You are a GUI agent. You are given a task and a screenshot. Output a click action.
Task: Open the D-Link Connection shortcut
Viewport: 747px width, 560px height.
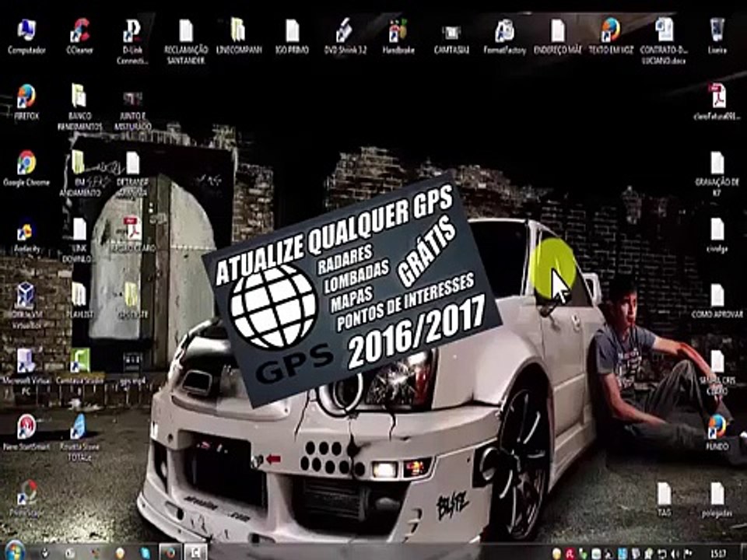(132, 32)
